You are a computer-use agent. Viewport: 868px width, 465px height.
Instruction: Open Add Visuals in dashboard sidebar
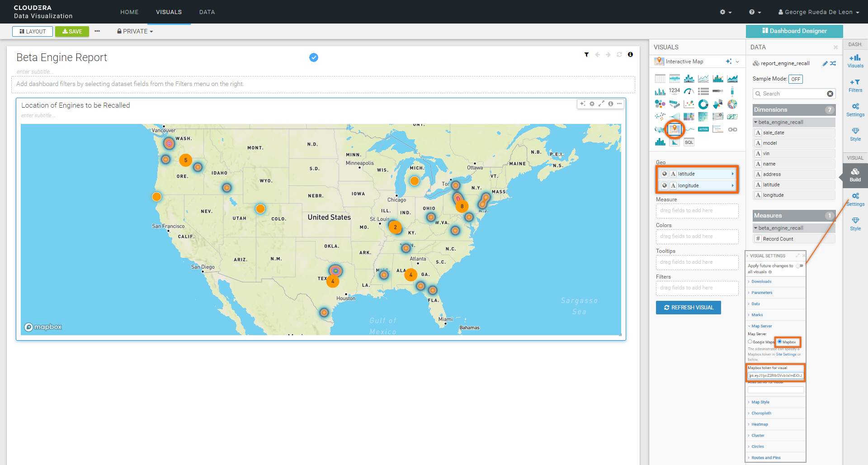855,61
